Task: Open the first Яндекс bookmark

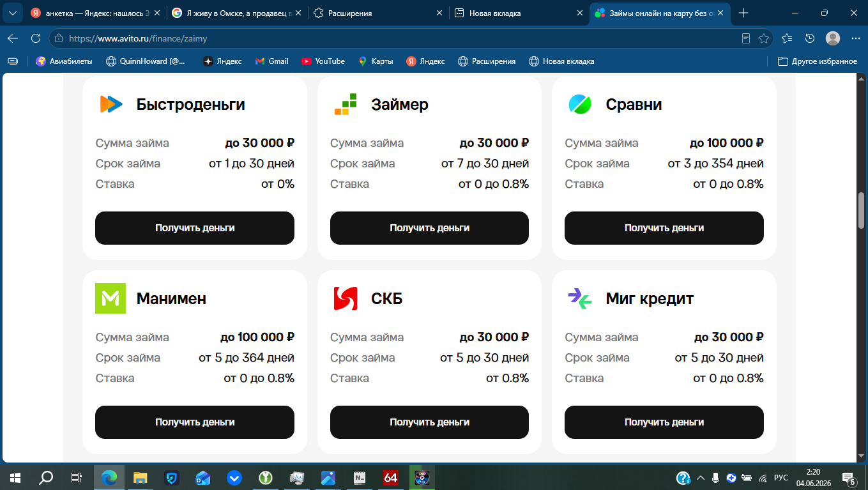Action: point(222,61)
